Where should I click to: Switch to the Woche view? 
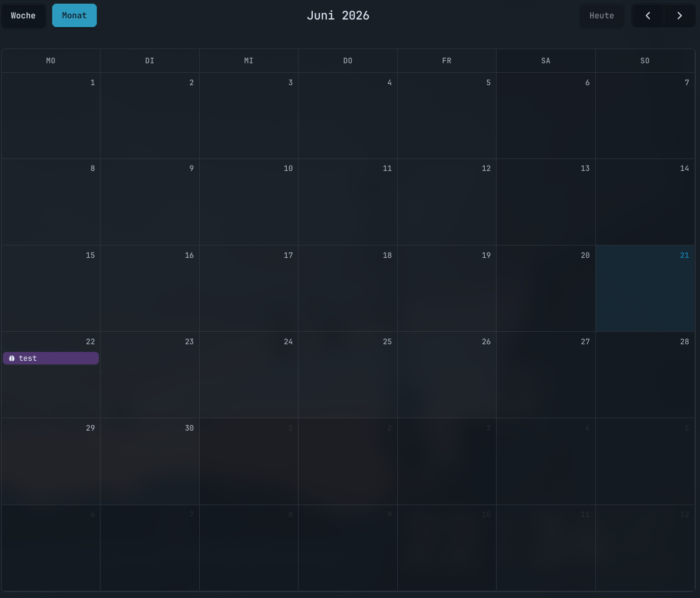pyautogui.click(x=23, y=15)
